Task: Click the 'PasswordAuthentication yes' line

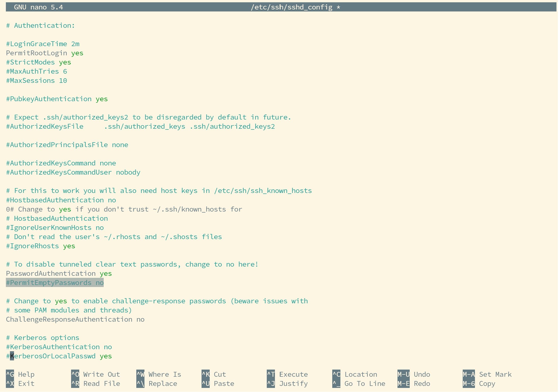Action: pos(59,273)
